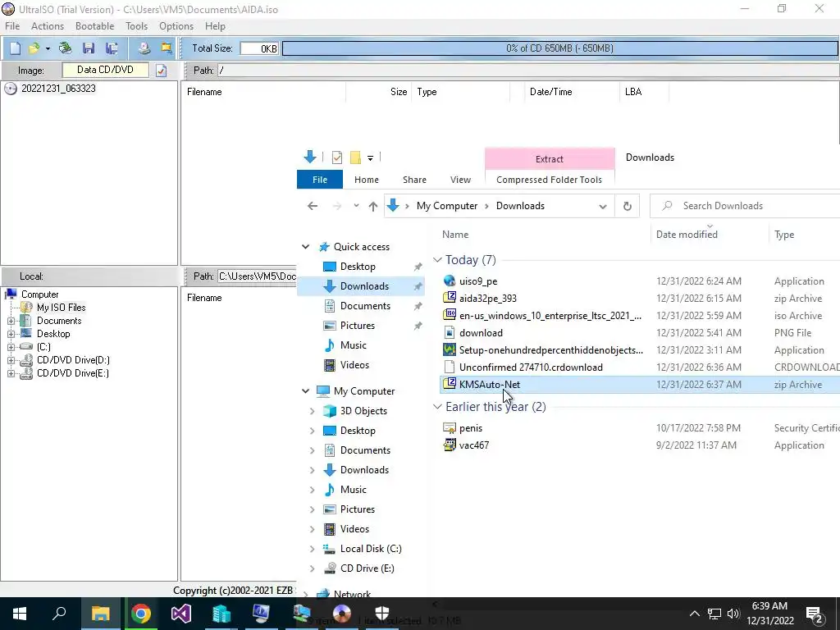Click the CD capacity progress bar

(x=559, y=48)
